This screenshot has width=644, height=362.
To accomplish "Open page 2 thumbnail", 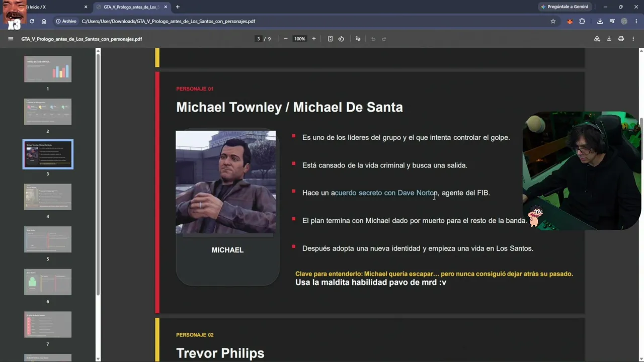I will [x=48, y=112].
